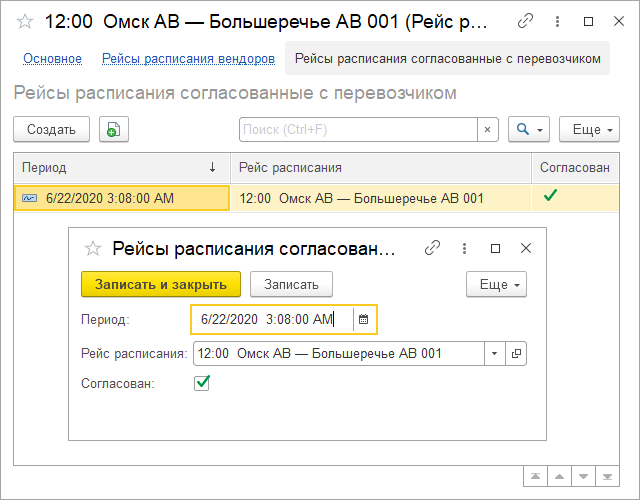Open the Рейс расписания record button

(x=517, y=353)
